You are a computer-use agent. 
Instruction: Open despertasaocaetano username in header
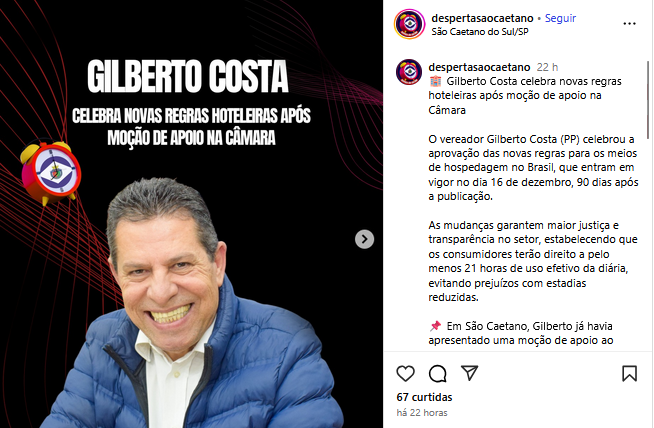pos(482,18)
